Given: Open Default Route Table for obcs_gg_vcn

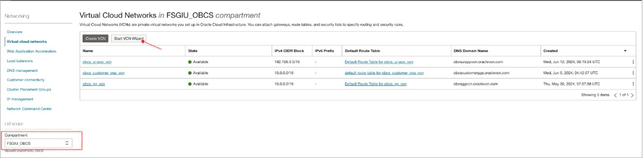Looking at the screenshot, I should coord(375,84).
